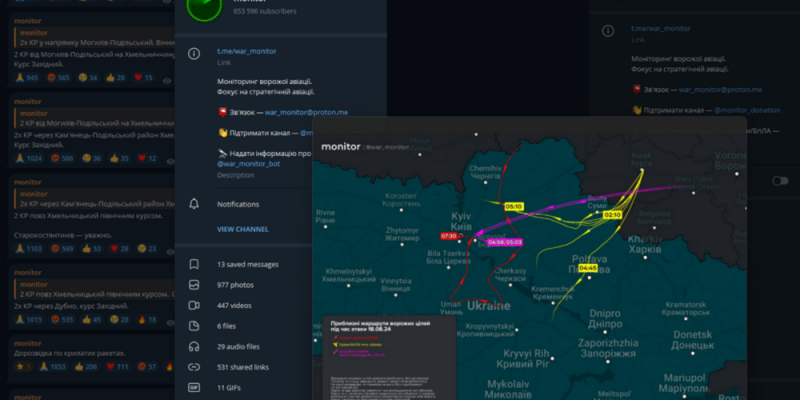Open the 447 videos camera icon
The width and height of the screenshot is (800, 400).
pos(194,305)
